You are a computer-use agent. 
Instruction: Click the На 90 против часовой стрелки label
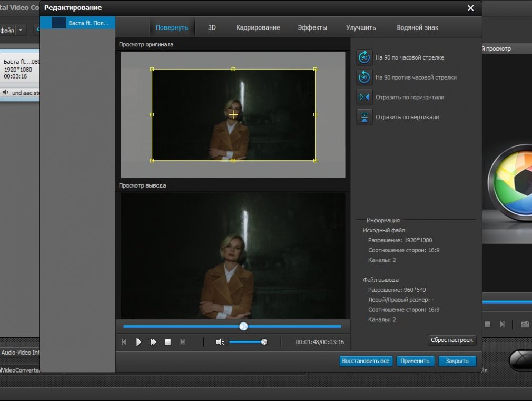point(416,77)
